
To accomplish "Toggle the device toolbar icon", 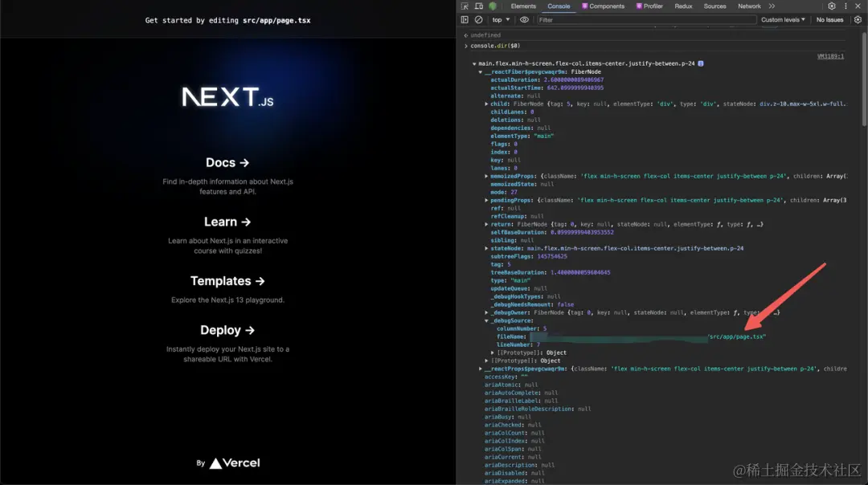I will pyautogui.click(x=479, y=6).
